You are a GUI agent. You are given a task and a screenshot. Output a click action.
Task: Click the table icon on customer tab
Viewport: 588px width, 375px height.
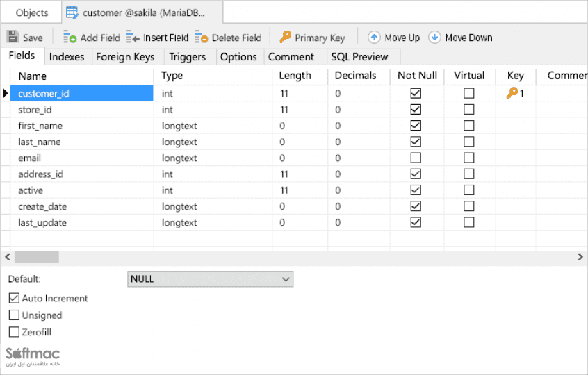pos(72,12)
